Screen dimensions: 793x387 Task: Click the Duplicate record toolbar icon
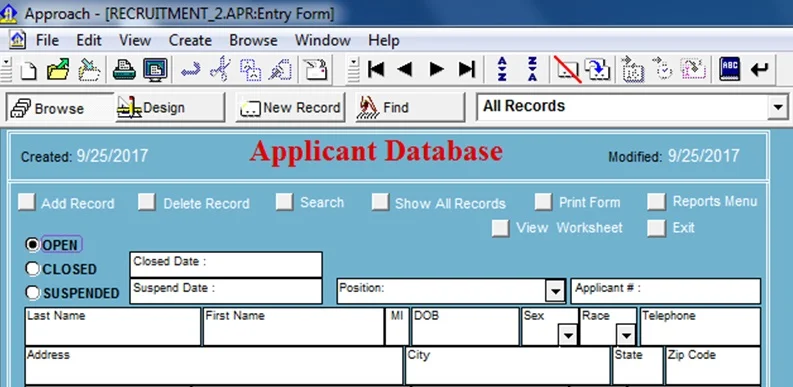(597, 69)
